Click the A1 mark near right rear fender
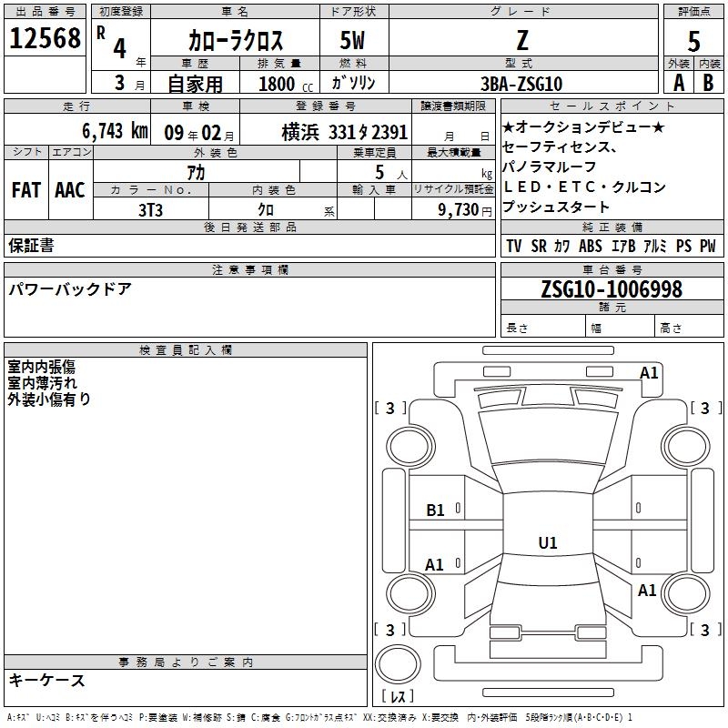This screenshot has width=728, height=728. (647, 591)
